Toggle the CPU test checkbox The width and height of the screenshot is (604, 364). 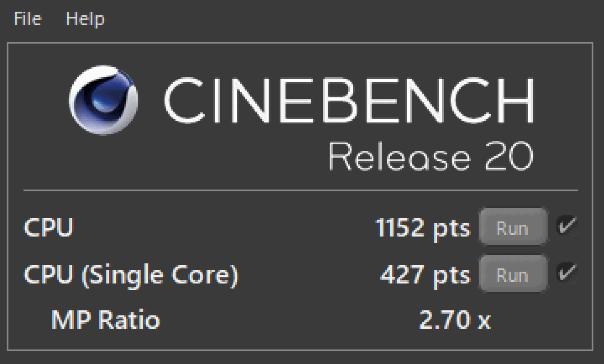click(566, 225)
